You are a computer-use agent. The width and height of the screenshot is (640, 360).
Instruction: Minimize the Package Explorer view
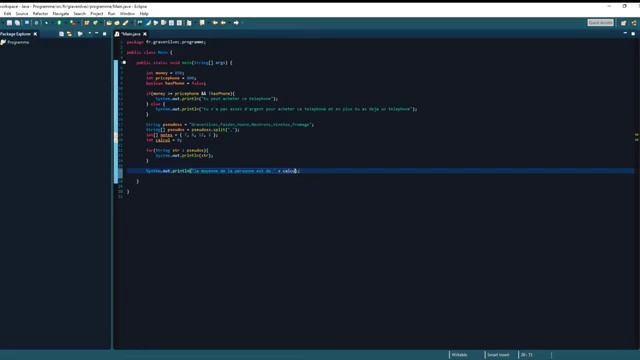pos(97,34)
